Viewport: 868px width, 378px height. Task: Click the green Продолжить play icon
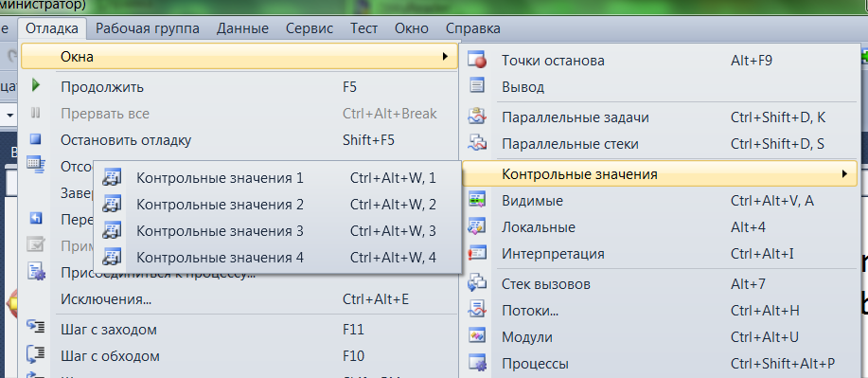coord(36,86)
